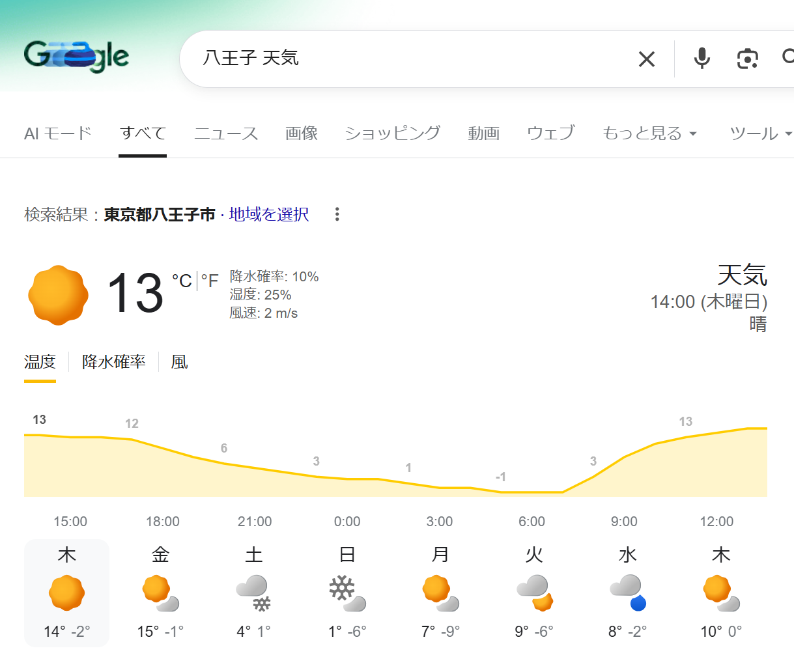Switch to the ニュース tab
The image size is (794, 672).
pos(226,133)
